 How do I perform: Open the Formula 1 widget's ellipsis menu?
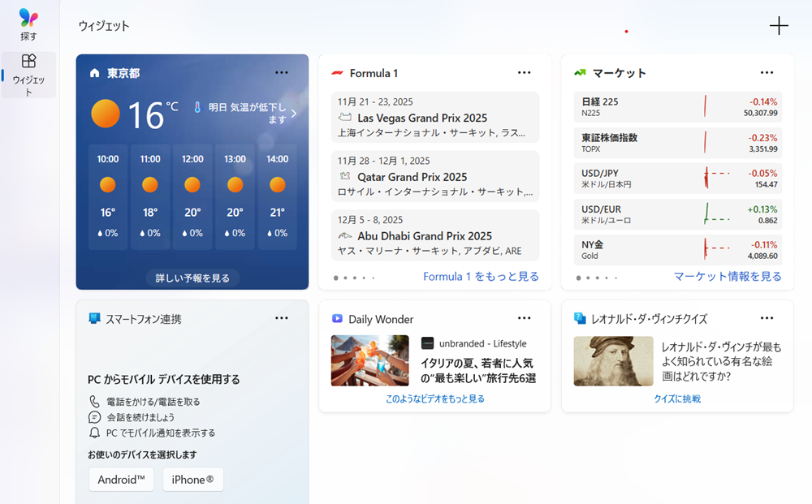pos(524,72)
